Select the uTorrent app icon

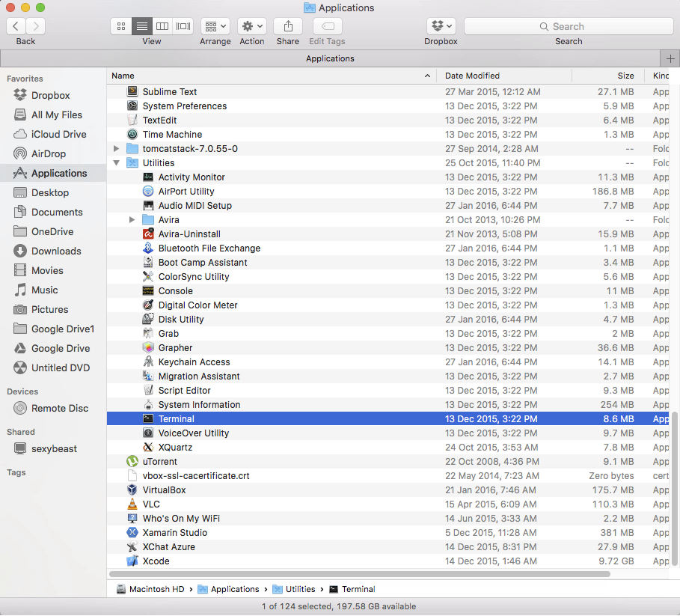coord(132,462)
